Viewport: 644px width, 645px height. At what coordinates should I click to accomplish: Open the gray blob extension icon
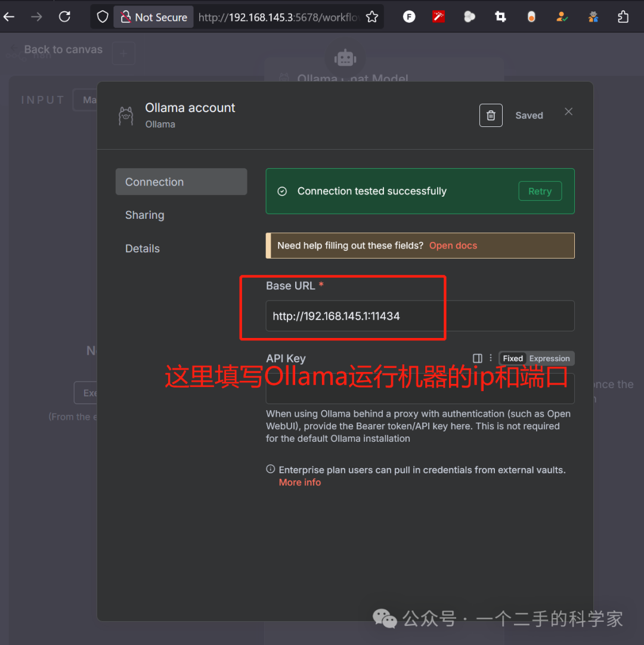tap(469, 17)
